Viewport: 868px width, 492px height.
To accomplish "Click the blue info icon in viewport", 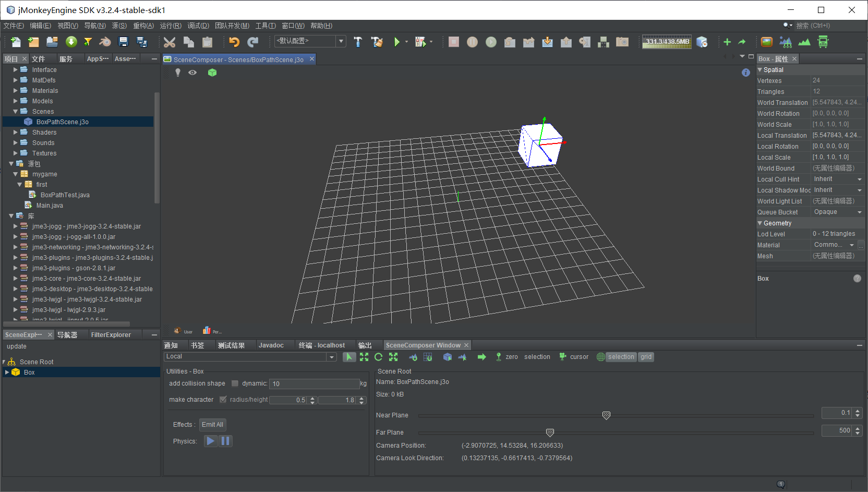I will [746, 73].
